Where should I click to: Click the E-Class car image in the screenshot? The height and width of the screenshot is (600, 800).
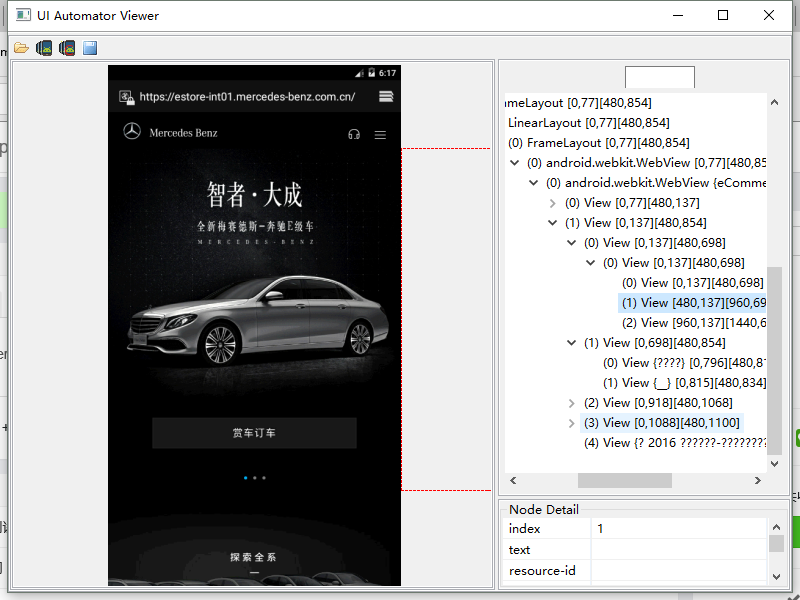tap(258, 320)
